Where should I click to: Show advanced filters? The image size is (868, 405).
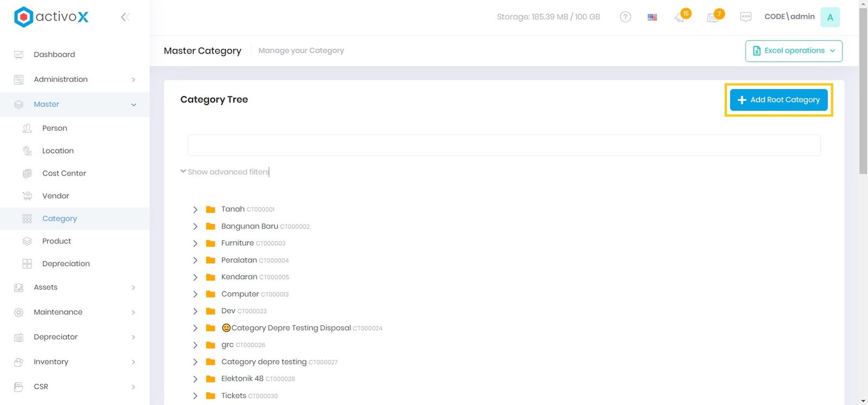[x=225, y=172]
